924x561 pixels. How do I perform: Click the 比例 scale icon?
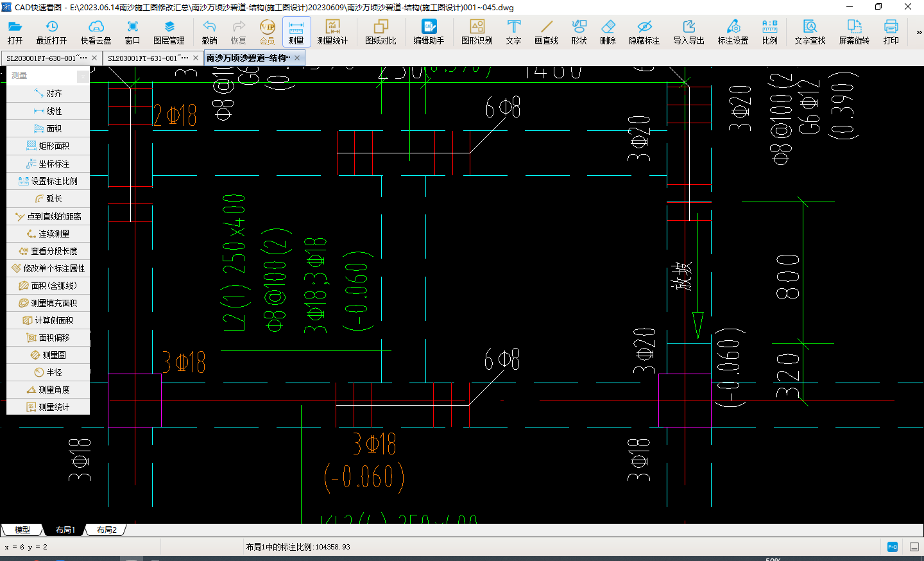pos(769,32)
